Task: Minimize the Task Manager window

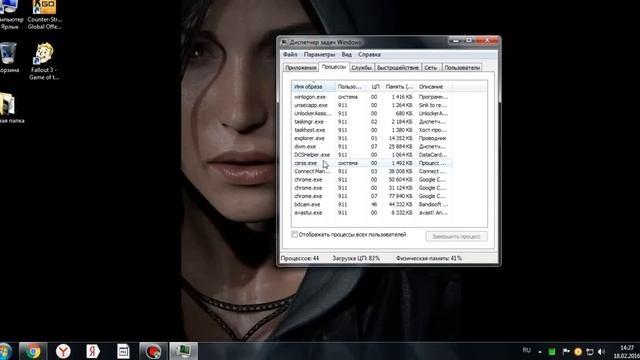Action: tap(456, 40)
